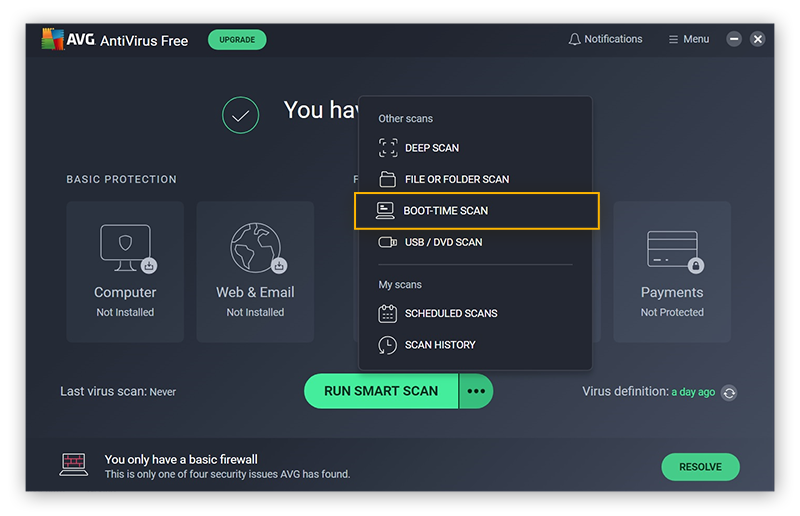This screenshot has width=800, height=516.
Task: Open the Computer protection tile
Action: pos(125,272)
